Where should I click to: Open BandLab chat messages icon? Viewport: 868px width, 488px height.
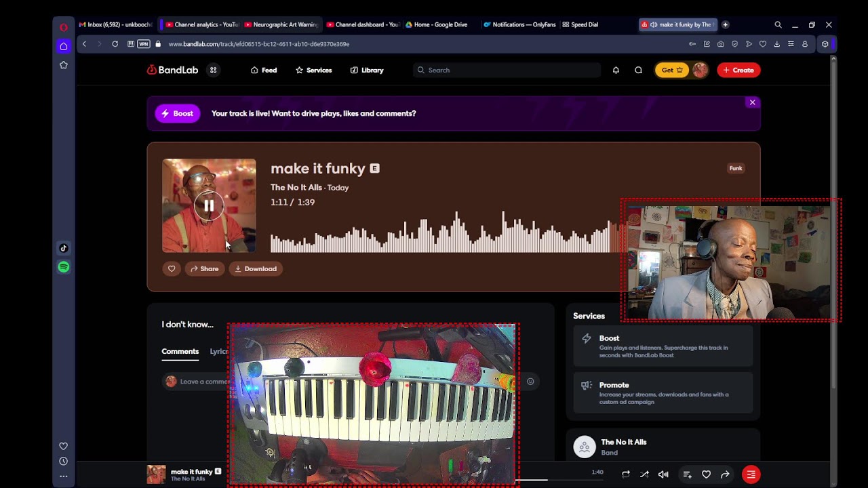point(638,70)
